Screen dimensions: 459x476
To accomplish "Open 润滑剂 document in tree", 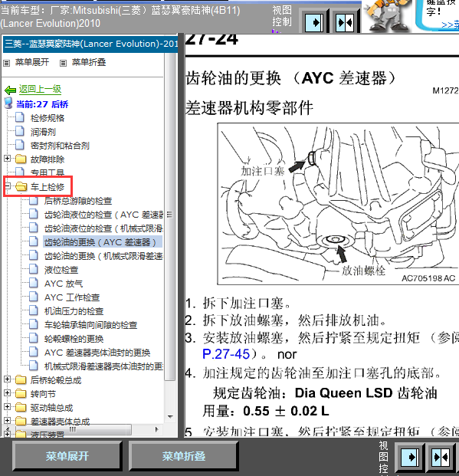I will coord(43,132).
